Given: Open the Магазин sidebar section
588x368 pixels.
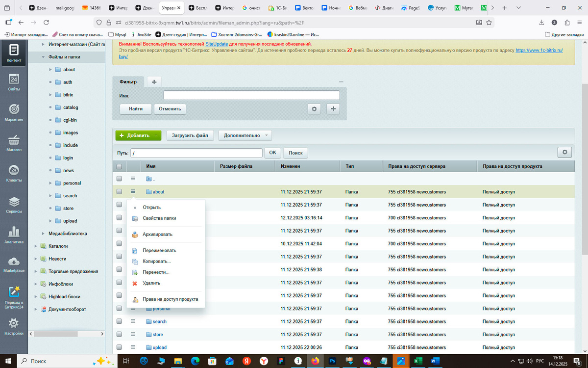Looking at the screenshot, I should tap(14, 142).
